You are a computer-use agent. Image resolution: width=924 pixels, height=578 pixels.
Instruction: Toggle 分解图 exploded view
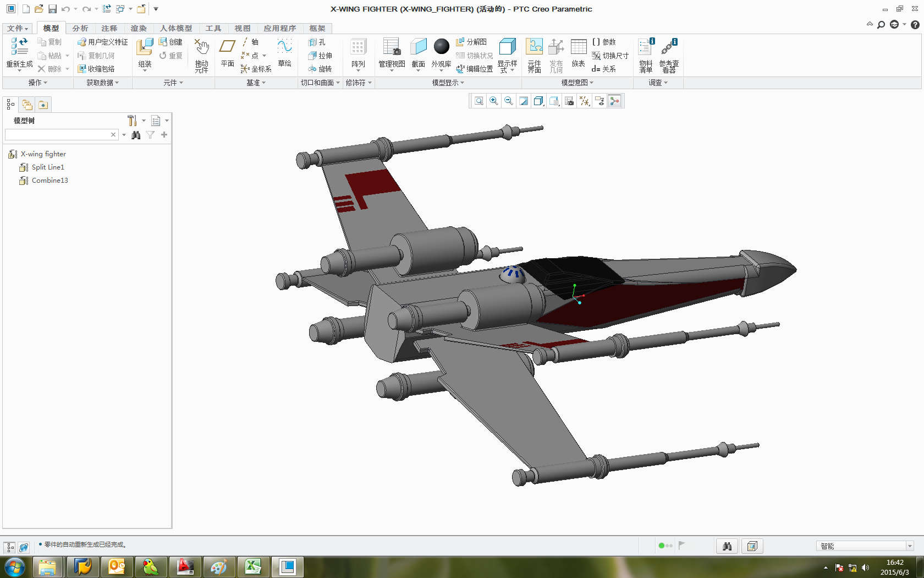(x=471, y=42)
